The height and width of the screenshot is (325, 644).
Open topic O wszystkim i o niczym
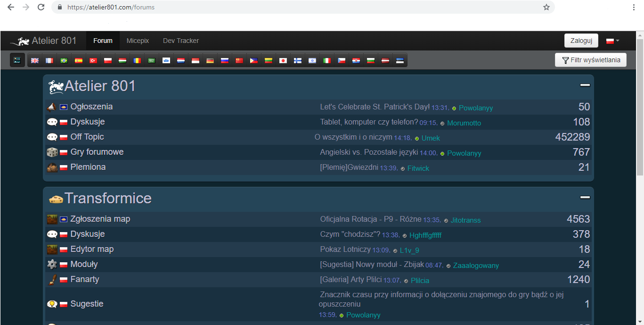tap(353, 137)
